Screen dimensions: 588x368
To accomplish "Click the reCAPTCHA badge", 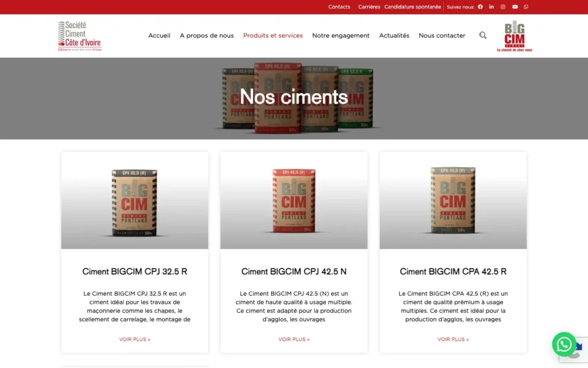I will tap(579, 350).
